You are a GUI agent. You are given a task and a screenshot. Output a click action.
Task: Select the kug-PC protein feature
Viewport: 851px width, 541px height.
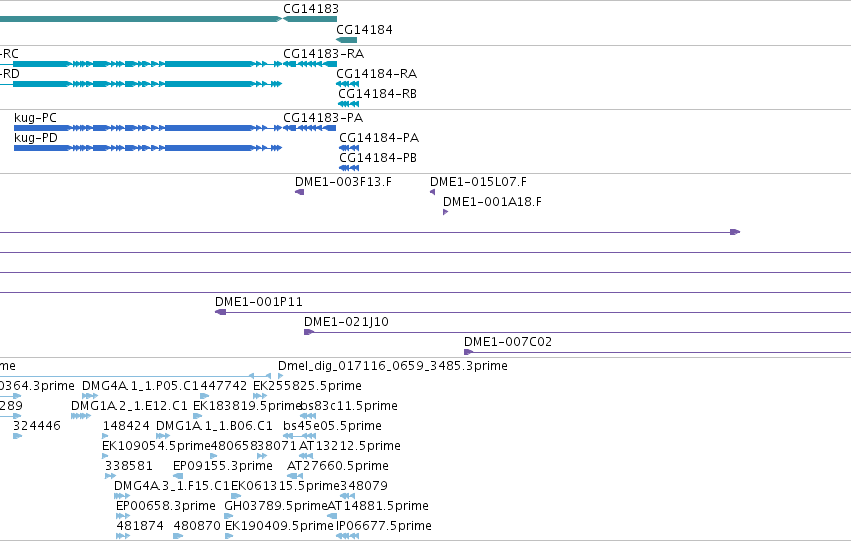[148, 128]
